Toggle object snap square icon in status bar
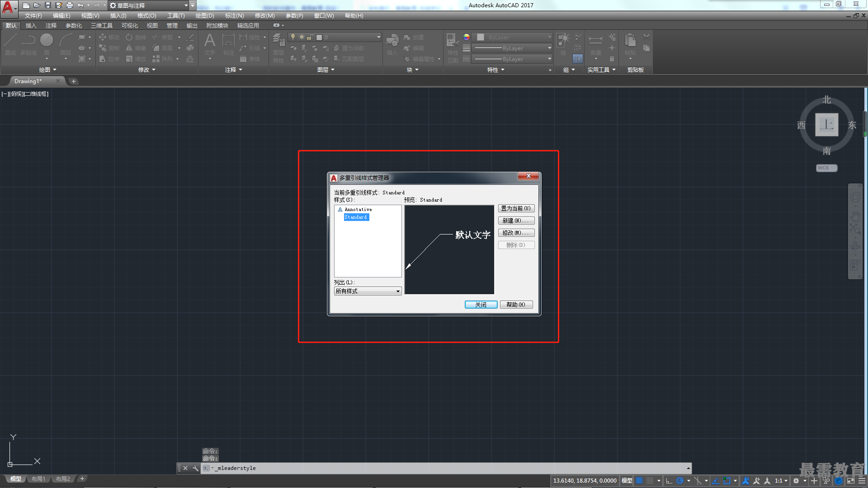The height and width of the screenshot is (488, 868). click(726, 481)
